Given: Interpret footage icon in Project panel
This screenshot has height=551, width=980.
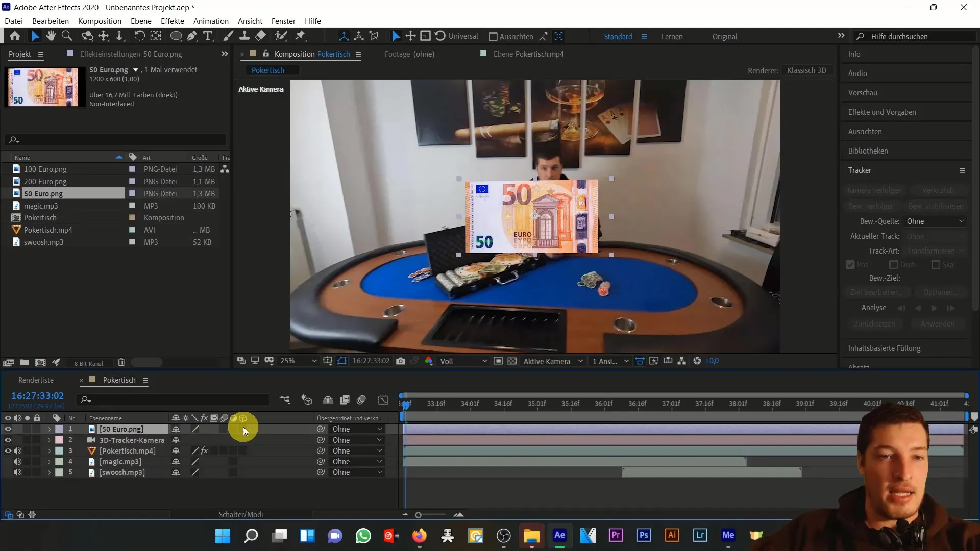Looking at the screenshot, I should tap(8, 363).
